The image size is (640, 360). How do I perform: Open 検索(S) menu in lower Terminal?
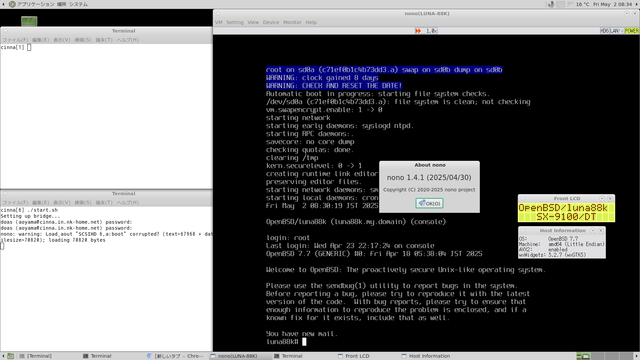83,203
